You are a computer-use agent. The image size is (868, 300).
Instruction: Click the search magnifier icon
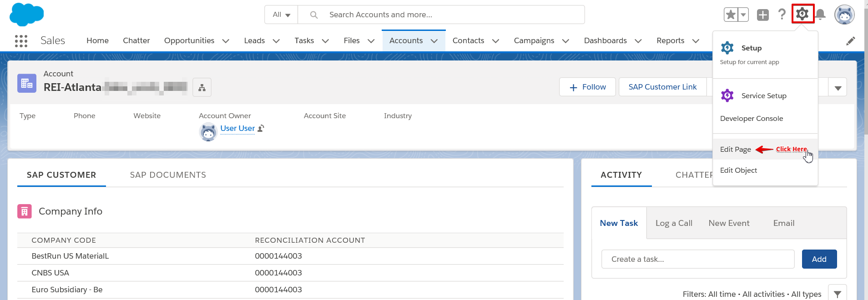click(x=314, y=15)
